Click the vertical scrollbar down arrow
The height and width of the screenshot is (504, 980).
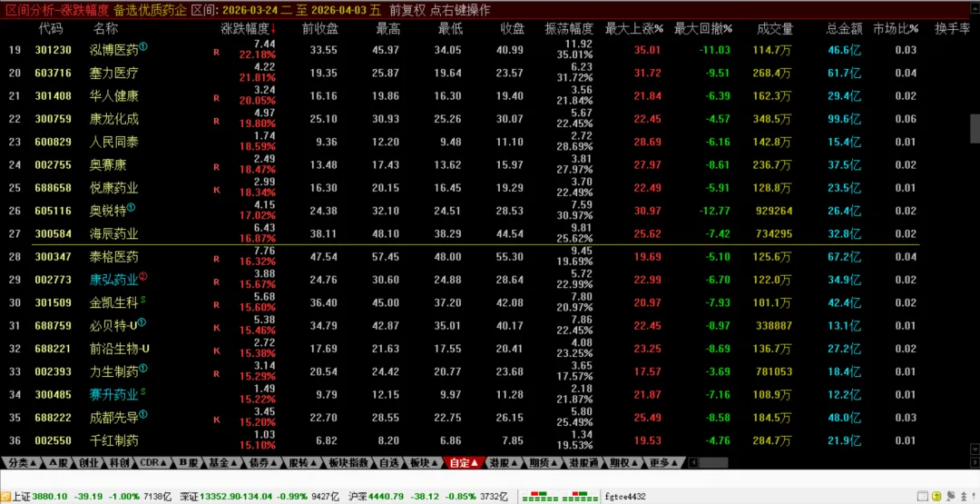974,449
